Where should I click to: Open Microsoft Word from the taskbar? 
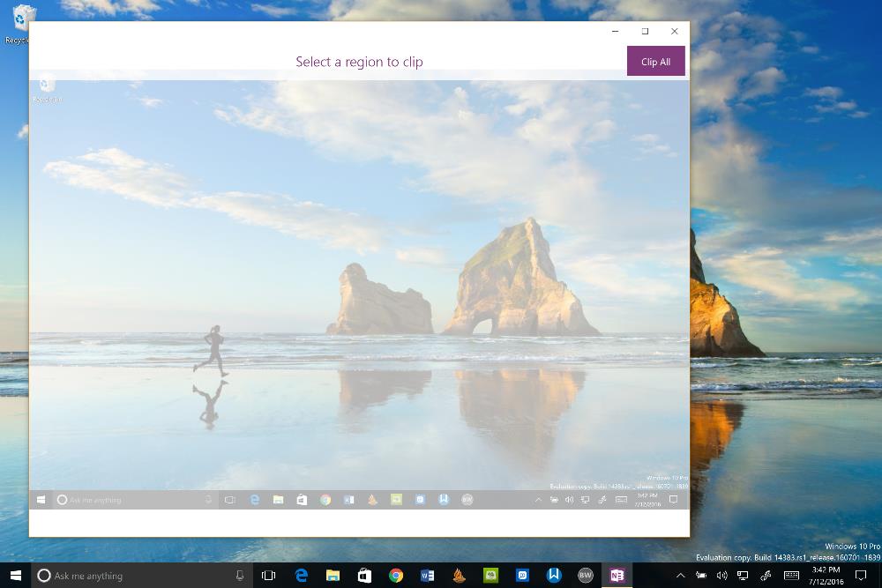427,575
